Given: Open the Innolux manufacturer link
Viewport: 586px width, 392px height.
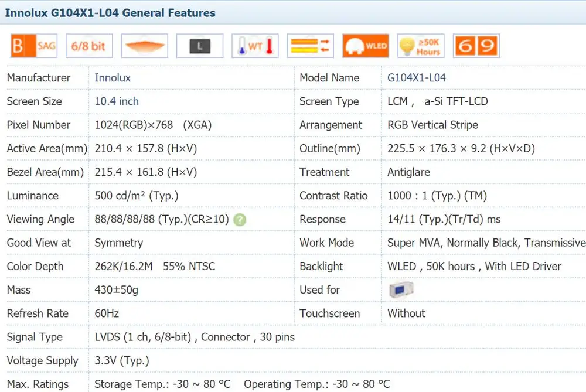Looking at the screenshot, I should pyautogui.click(x=113, y=78).
